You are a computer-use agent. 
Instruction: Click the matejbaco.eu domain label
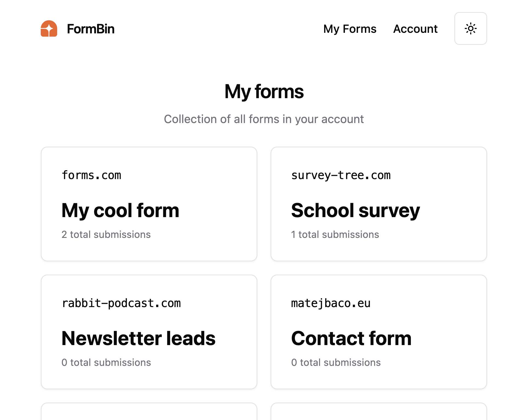click(331, 303)
